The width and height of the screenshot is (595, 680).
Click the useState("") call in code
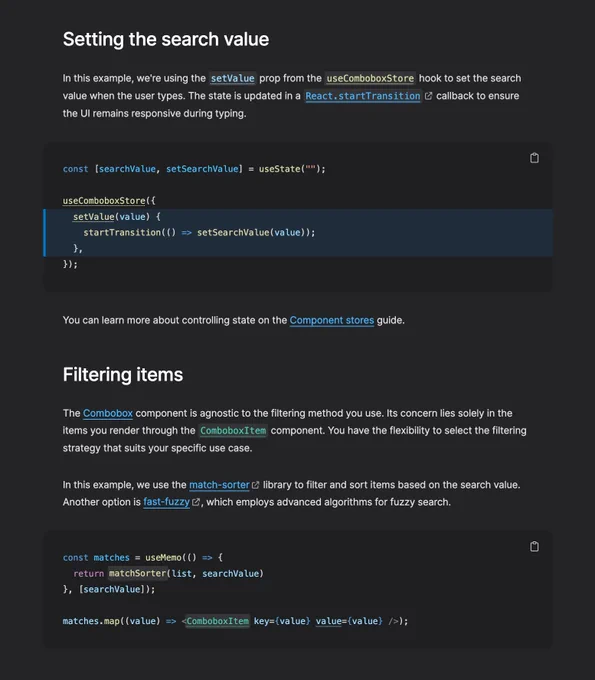pyautogui.click(x=292, y=169)
